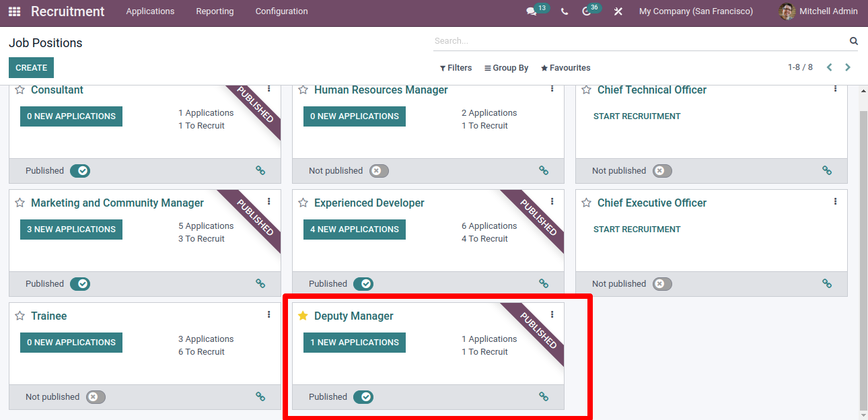
Task: Open the apps grid menu icon
Action: click(x=14, y=11)
